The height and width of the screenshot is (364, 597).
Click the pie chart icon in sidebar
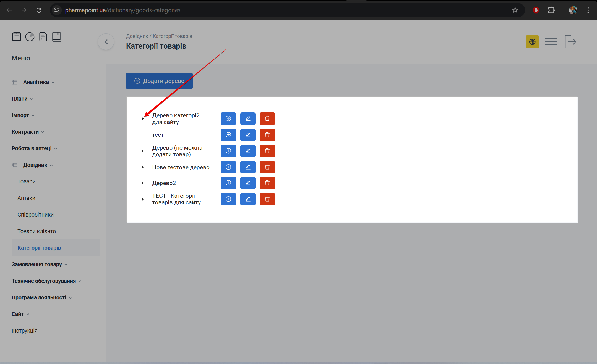click(30, 37)
